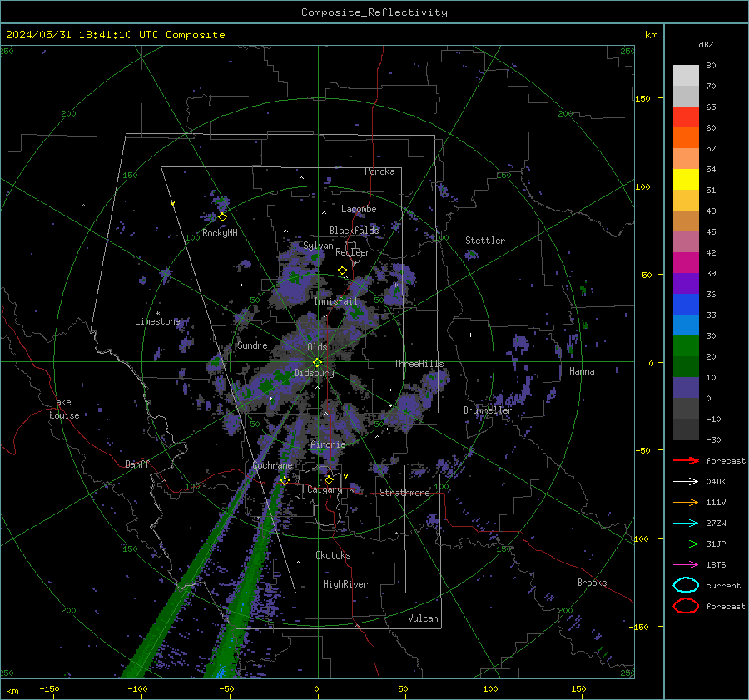Image resolution: width=749 pixels, height=700 pixels.
Task: Select yellow diamond marker near RedDeer
Action: (x=342, y=271)
